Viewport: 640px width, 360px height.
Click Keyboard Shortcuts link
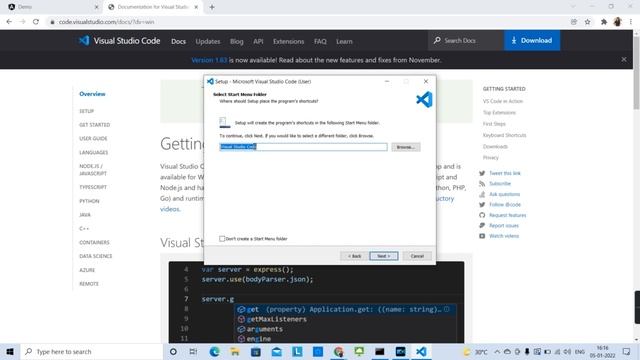click(x=504, y=135)
